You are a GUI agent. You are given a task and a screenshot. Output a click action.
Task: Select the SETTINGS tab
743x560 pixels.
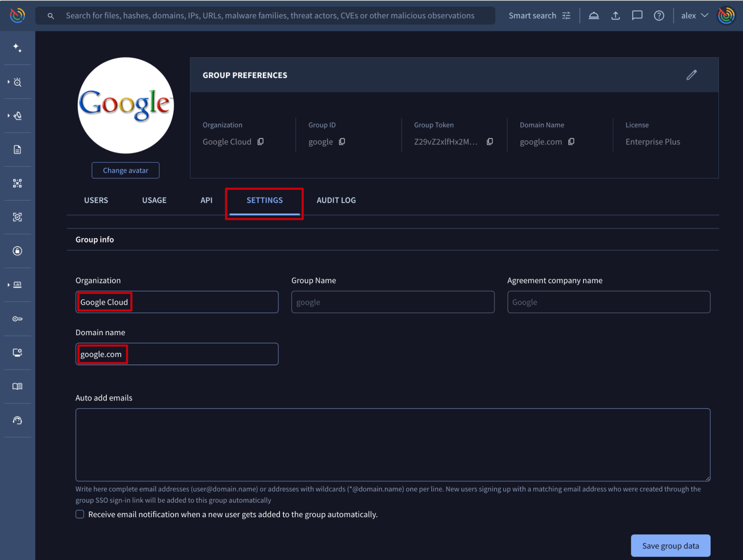point(264,200)
